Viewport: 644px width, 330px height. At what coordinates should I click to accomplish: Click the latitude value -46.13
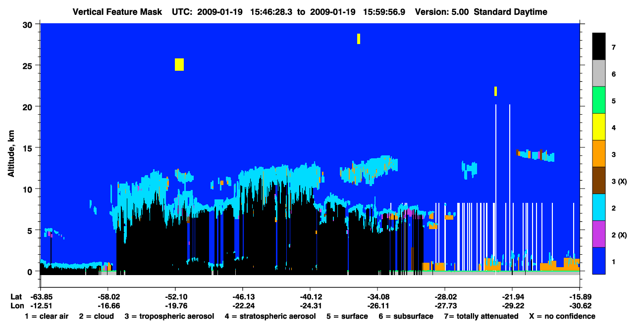[x=243, y=297]
